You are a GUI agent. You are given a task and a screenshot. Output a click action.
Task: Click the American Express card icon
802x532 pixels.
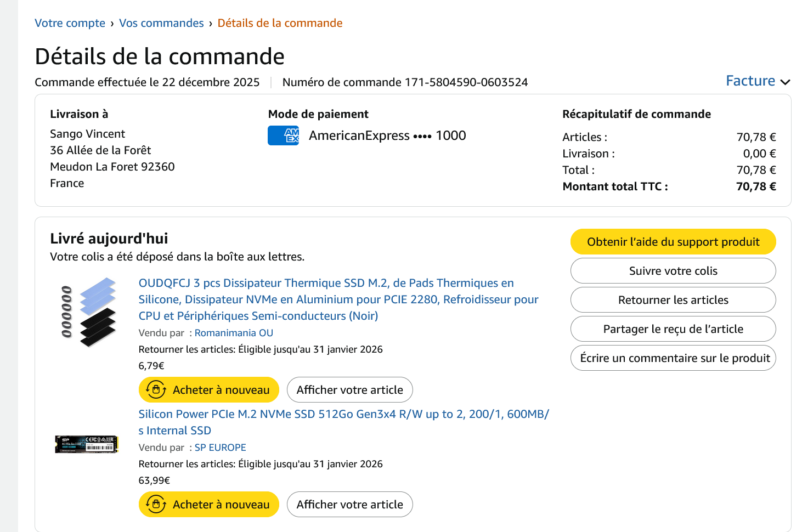tap(283, 135)
